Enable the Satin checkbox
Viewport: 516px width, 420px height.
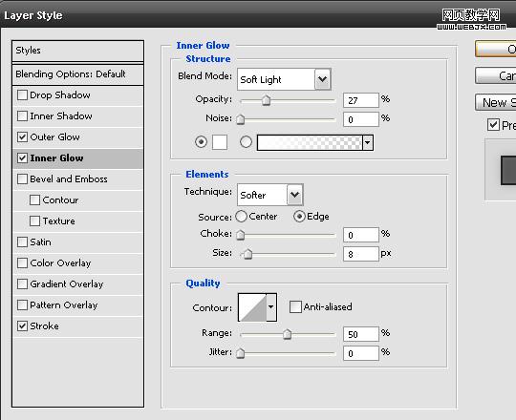[22, 242]
